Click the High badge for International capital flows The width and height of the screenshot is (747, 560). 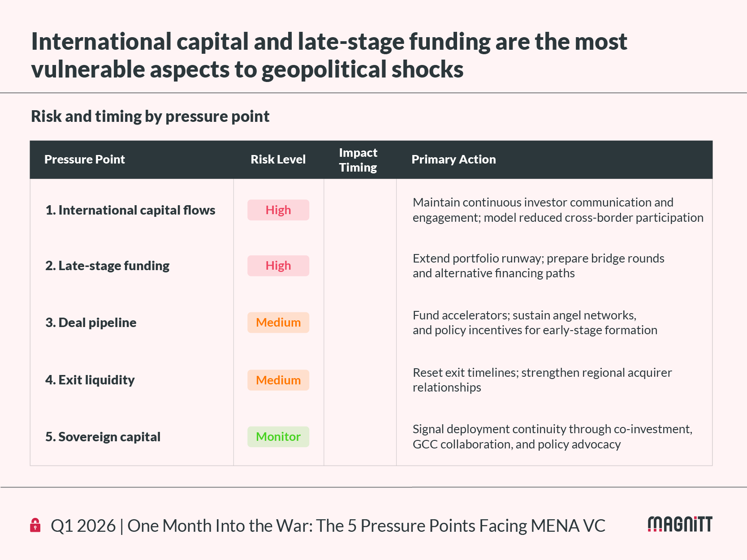coord(278,210)
